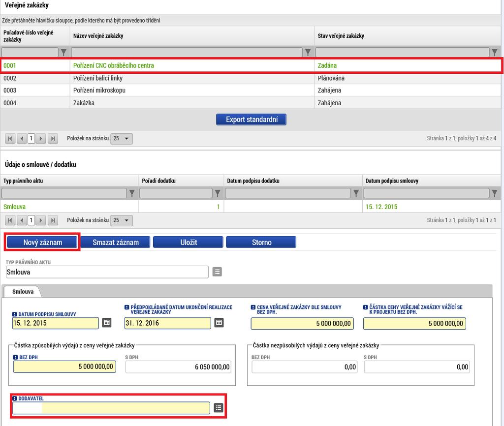Click Nový záznam button
Image resolution: width=504 pixels, height=426 pixels.
pyautogui.click(x=42, y=242)
